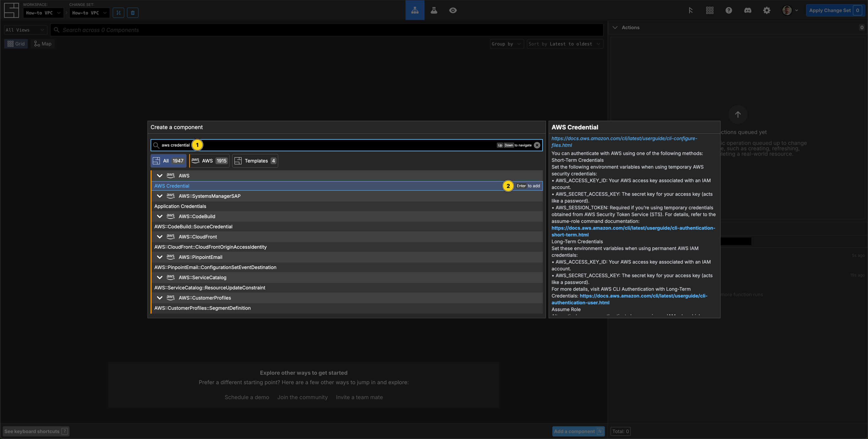Click the cursor pointer icon in header
The width and height of the screenshot is (868, 439).
click(x=690, y=10)
